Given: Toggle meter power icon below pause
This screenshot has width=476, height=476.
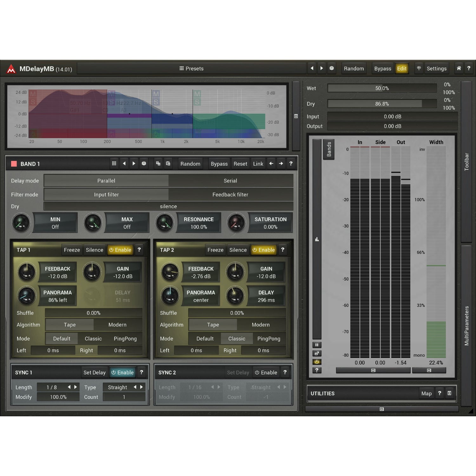Looking at the screenshot, I should 317,362.
